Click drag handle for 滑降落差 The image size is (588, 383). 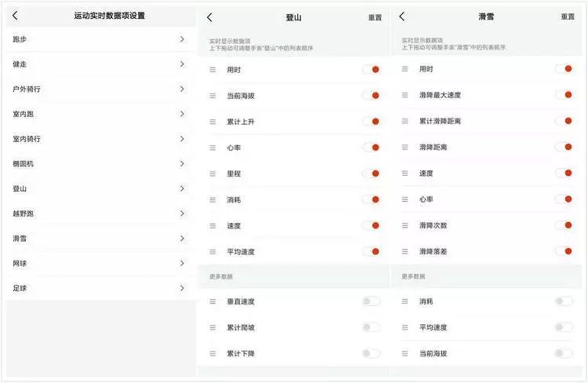(x=405, y=252)
